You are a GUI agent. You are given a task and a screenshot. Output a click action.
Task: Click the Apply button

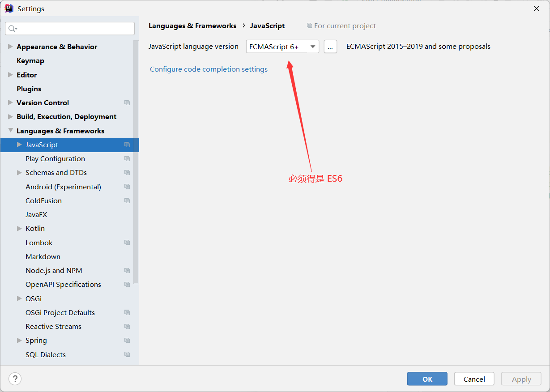[521, 379]
